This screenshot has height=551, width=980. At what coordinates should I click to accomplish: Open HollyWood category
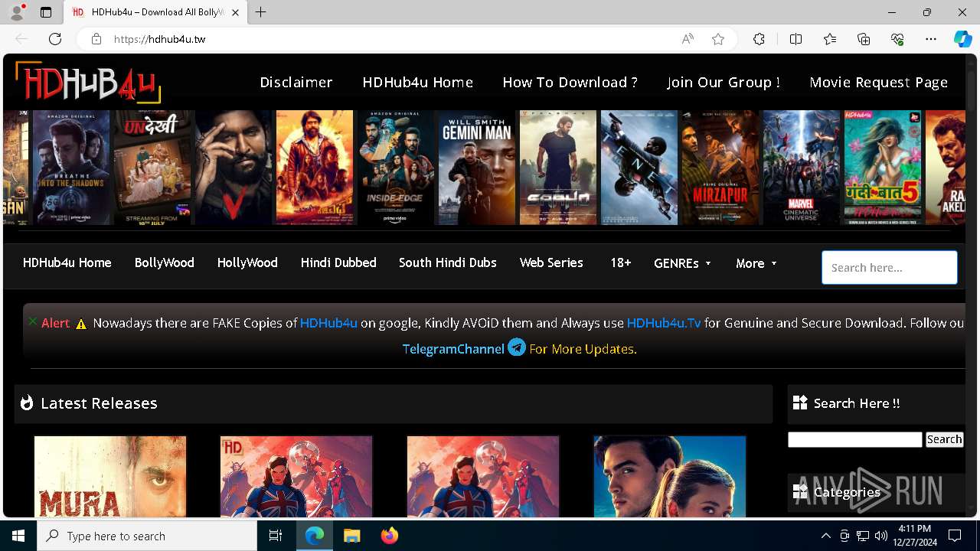(247, 262)
